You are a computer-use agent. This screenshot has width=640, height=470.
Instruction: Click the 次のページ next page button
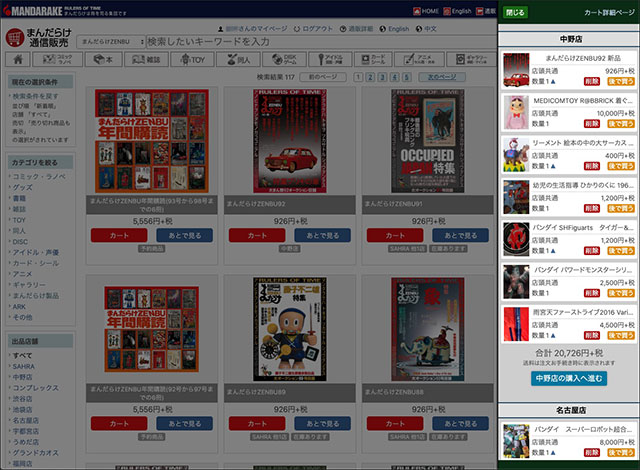tap(441, 77)
